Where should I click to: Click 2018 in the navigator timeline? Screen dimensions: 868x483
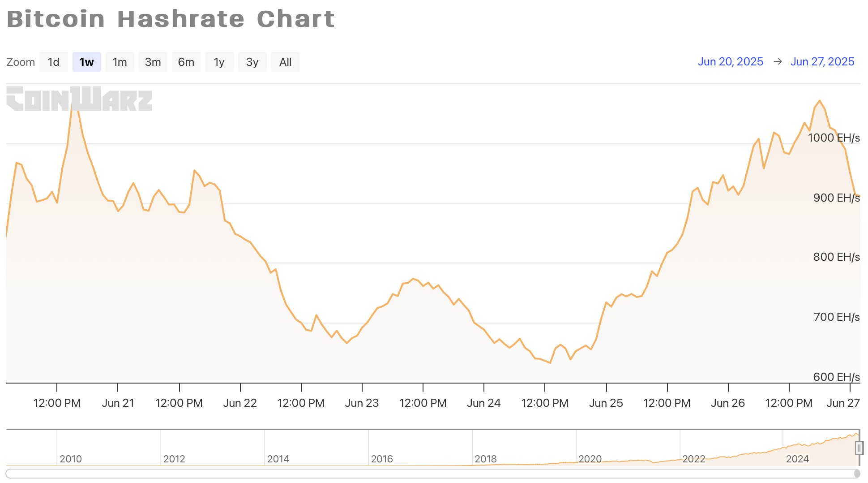pos(485,459)
